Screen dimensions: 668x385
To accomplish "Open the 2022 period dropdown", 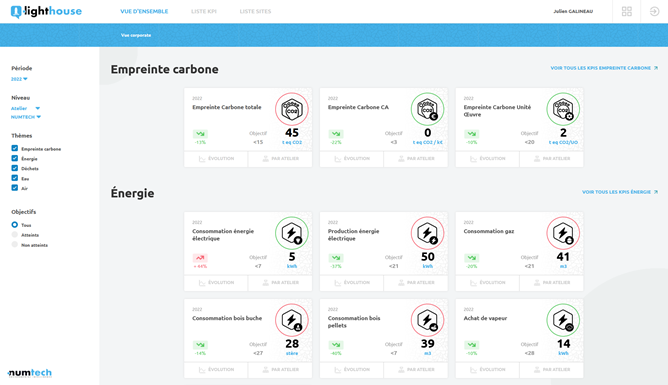I will [x=19, y=79].
